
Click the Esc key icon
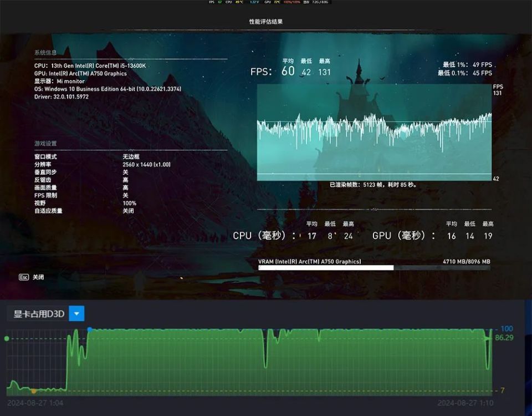click(23, 277)
